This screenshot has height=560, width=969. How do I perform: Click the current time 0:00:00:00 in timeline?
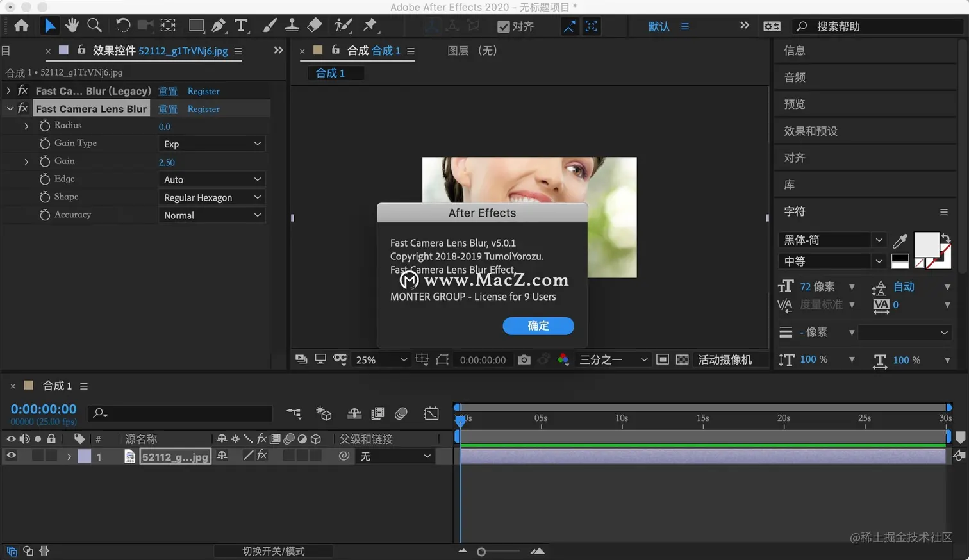44,409
